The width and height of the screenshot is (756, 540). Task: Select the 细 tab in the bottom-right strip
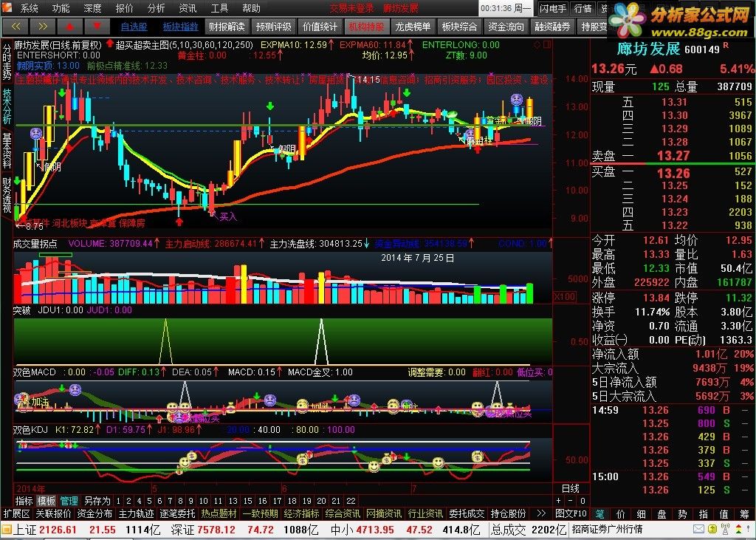coord(642,514)
